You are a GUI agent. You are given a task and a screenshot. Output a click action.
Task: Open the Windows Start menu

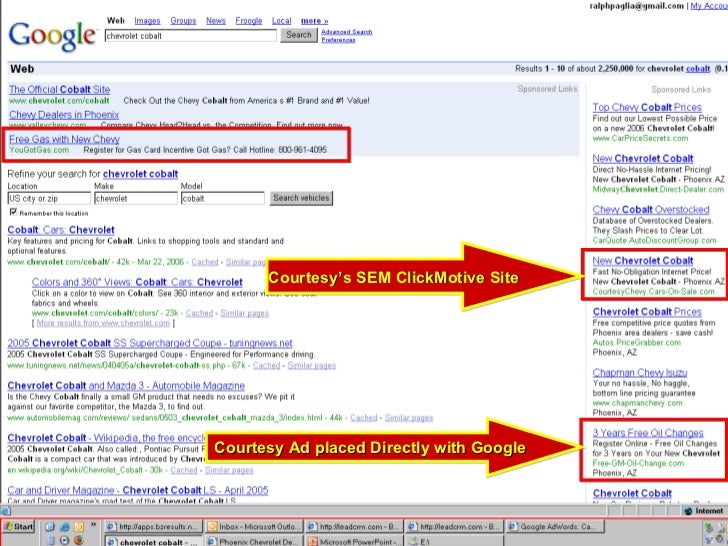pos(19,526)
